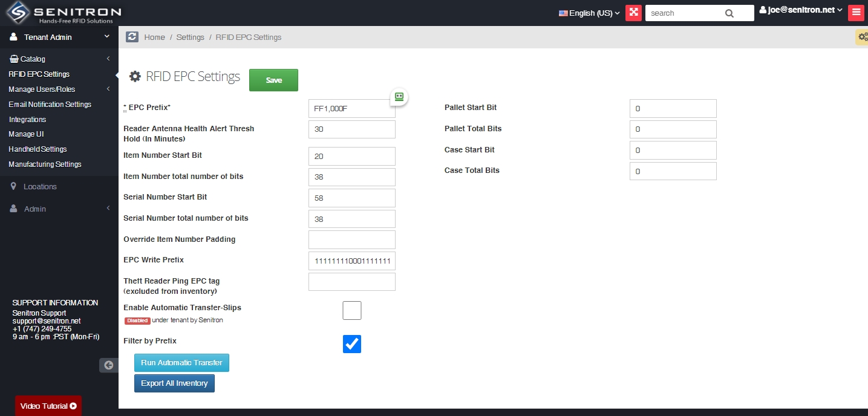Click the green Save button
Screen dimensions: 868x416
coord(273,80)
